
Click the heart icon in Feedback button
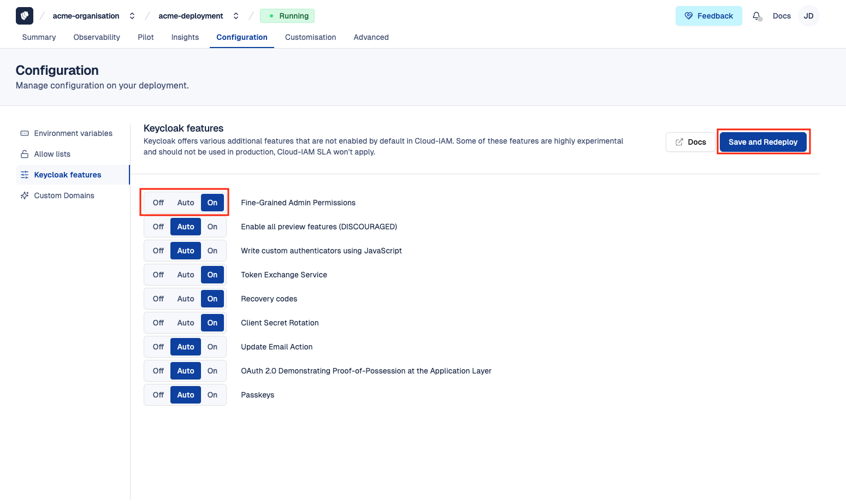[x=689, y=16]
